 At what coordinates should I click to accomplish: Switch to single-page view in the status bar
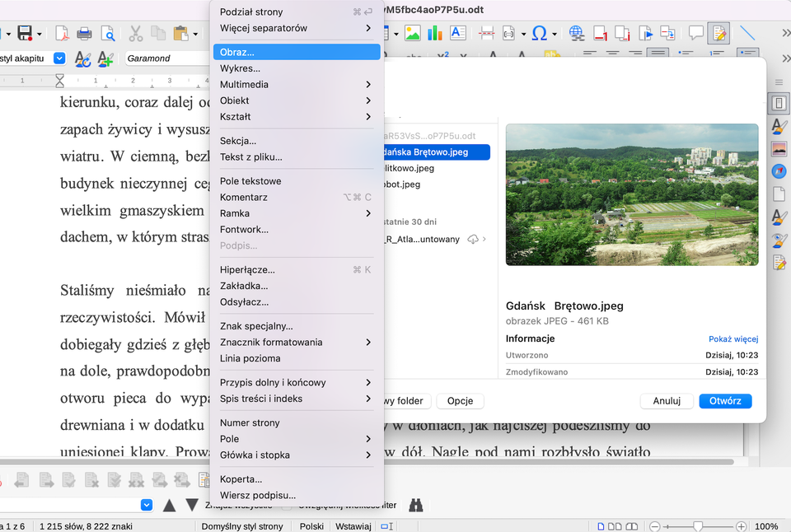tap(602, 526)
